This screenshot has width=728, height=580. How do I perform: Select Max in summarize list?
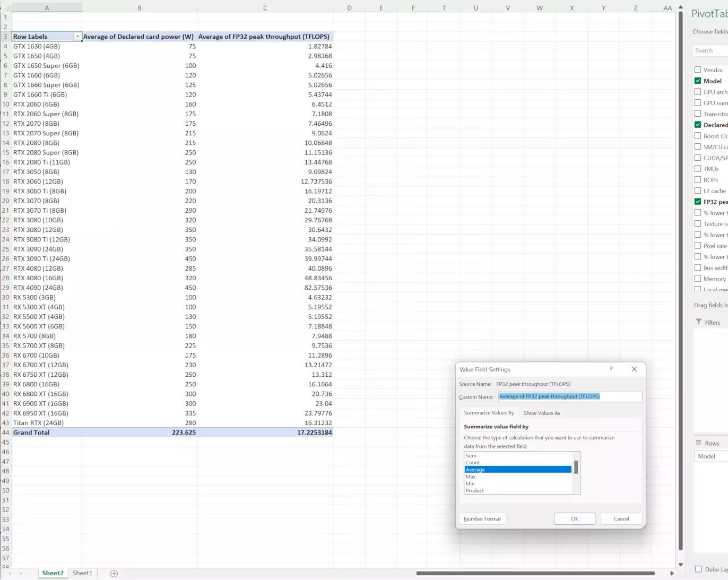471,477
